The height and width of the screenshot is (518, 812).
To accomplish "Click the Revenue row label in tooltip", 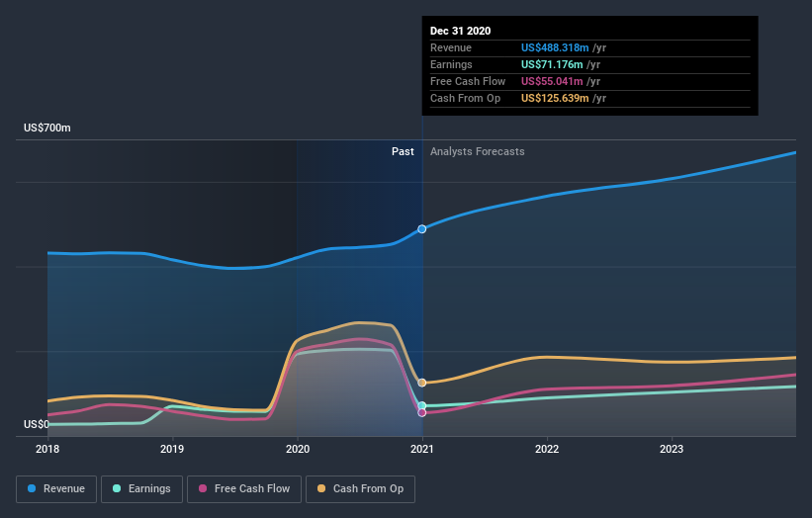I will pyautogui.click(x=451, y=47).
